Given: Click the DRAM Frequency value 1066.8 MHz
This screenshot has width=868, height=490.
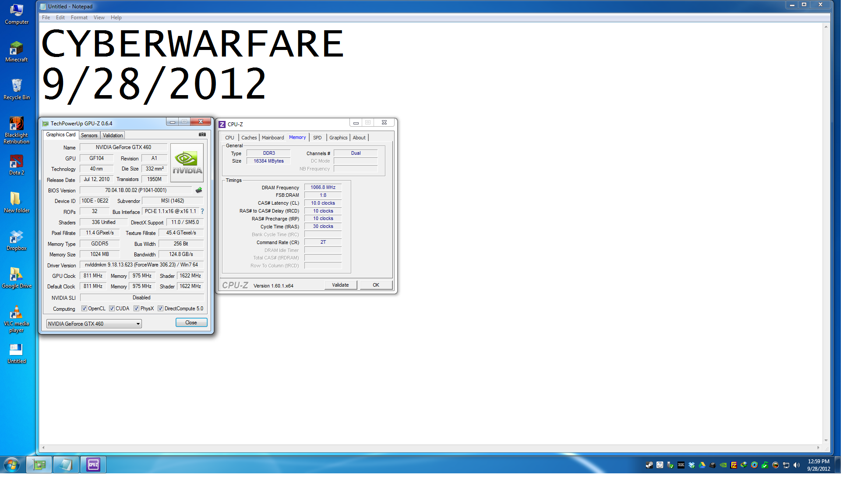Looking at the screenshot, I should 323,187.
